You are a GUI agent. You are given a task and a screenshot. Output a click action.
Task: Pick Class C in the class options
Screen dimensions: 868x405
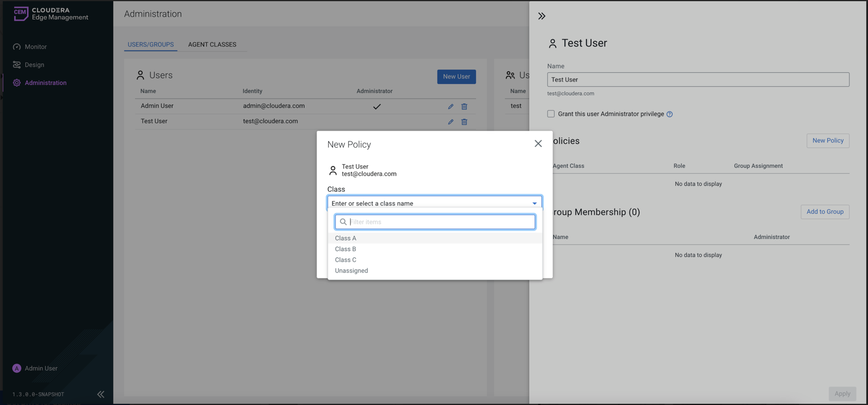(x=346, y=260)
